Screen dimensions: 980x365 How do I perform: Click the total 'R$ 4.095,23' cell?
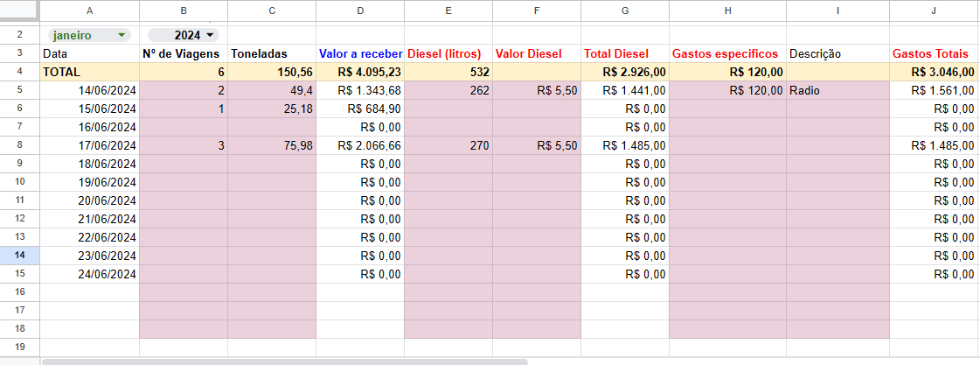pos(360,72)
